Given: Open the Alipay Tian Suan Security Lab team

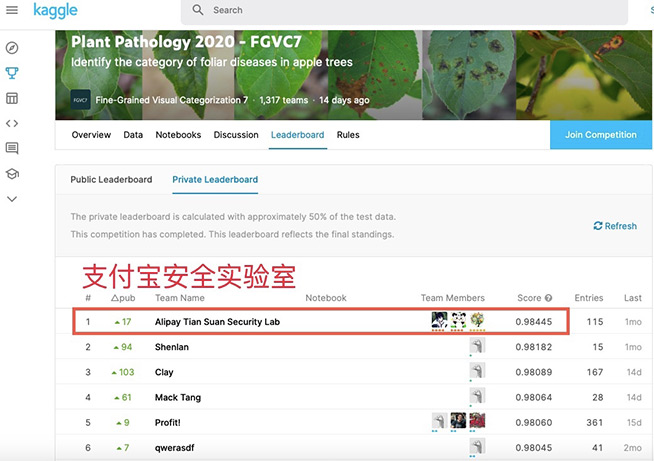Looking at the screenshot, I should tap(217, 322).
